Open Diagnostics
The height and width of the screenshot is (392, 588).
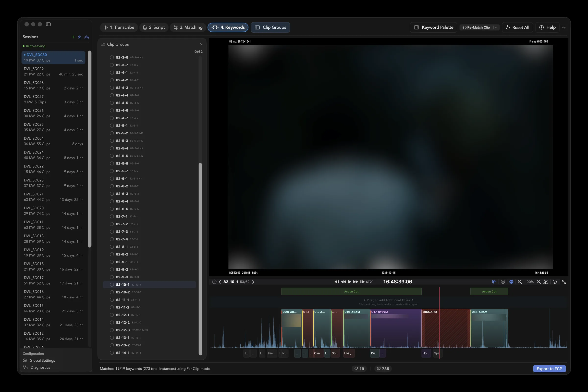coord(37,367)
